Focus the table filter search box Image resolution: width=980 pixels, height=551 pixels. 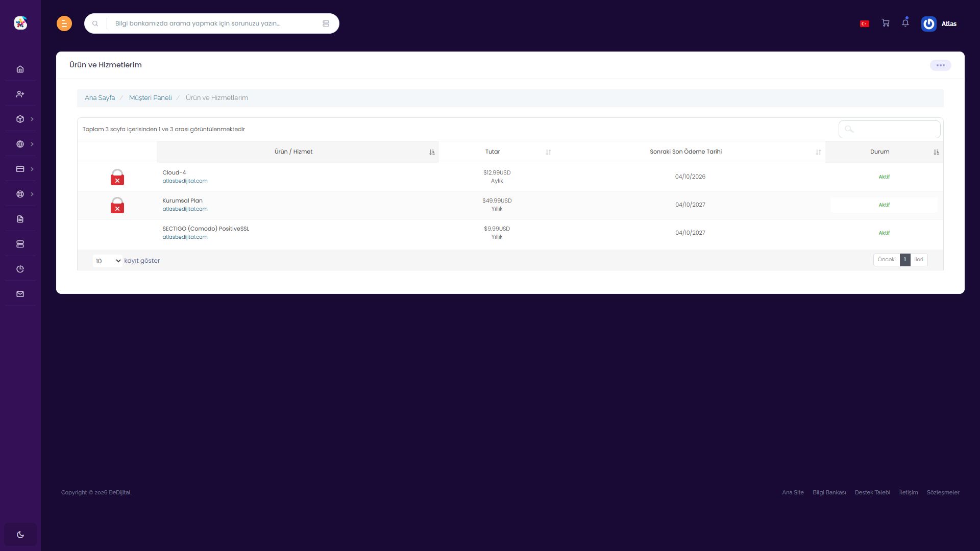(889, 129)
